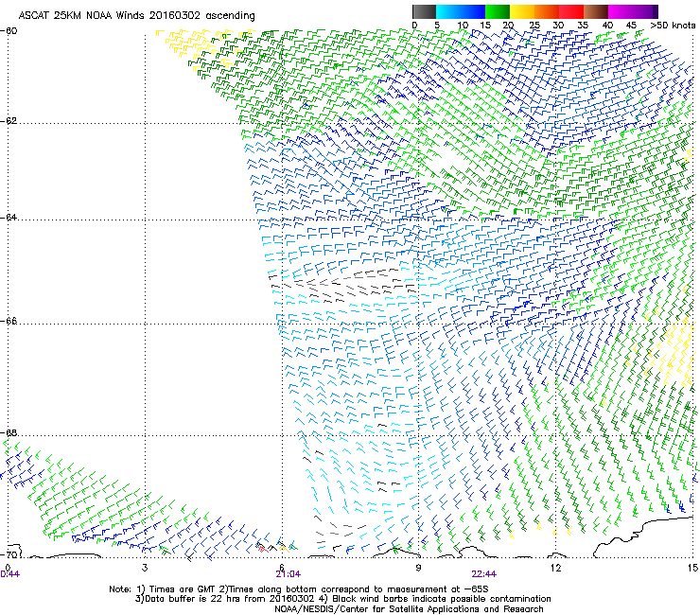The width and height of the screenshot is (700, 615).
Task: Click the purple '21:04' pass time label
Action: [x=289, y=574]
